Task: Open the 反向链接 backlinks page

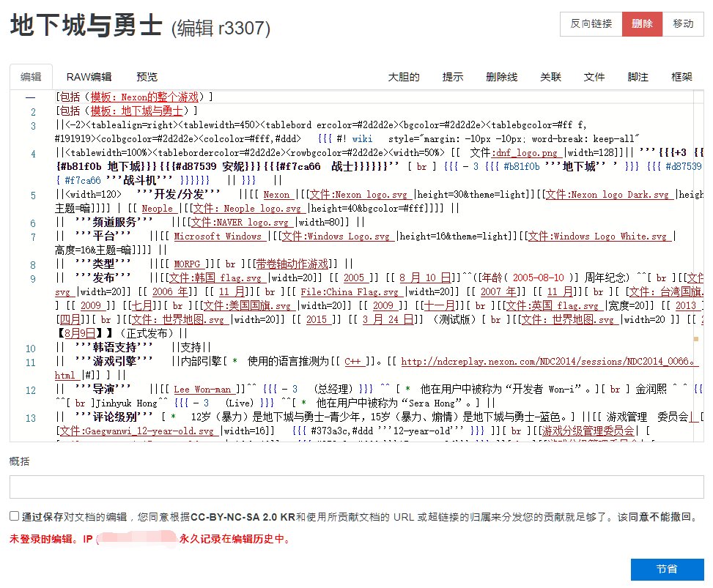Action: click(591, 23)
